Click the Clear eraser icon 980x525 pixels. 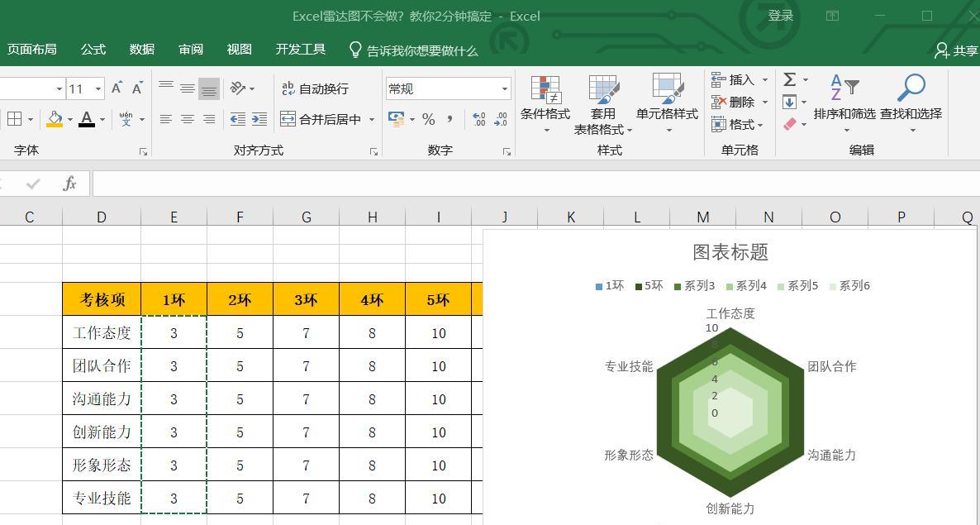point(790,124)
